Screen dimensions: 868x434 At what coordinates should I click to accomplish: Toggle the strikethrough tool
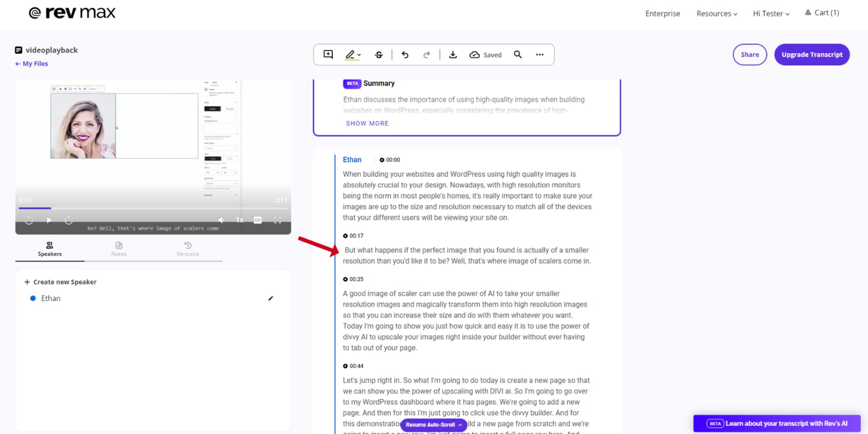click(379, 54)
